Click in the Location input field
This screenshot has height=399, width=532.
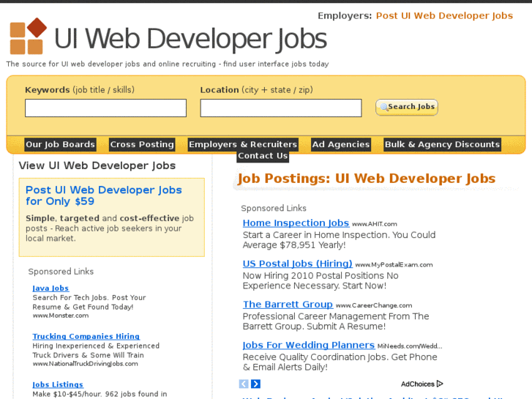(281, 108)
